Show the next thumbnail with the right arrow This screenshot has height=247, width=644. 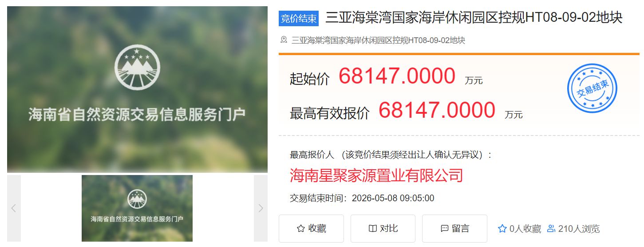click(x=261, y=208)
